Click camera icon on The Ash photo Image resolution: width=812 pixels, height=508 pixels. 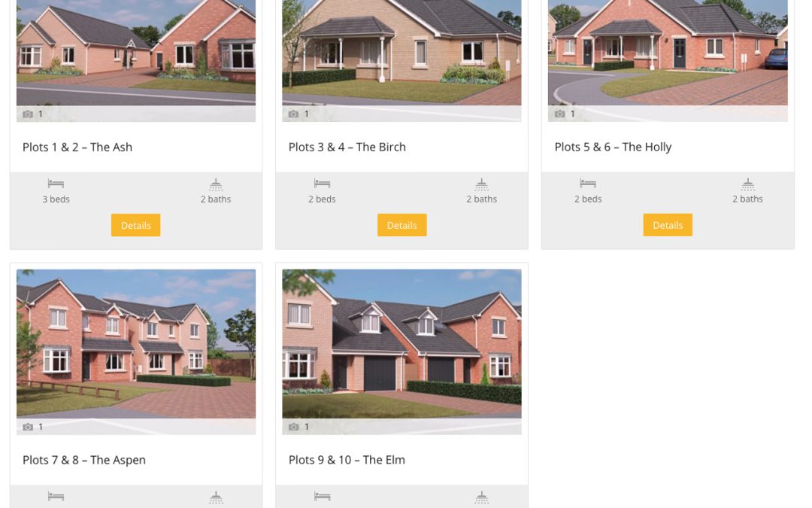click(28, 114)
